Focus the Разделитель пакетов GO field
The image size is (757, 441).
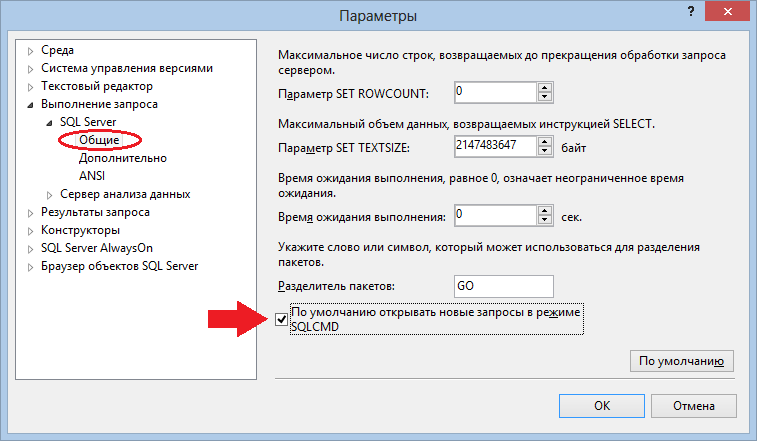coord(504,286)
